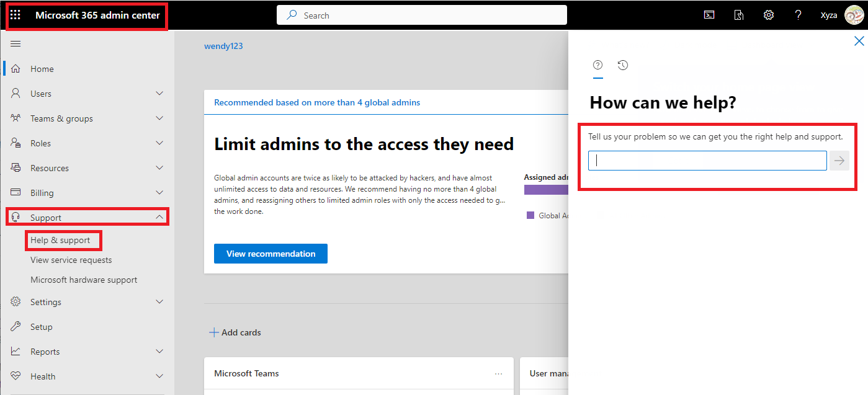868x395 pixels.
Task: Collapse the navigation pane with the hamburger icon
Action: point(16,43)
